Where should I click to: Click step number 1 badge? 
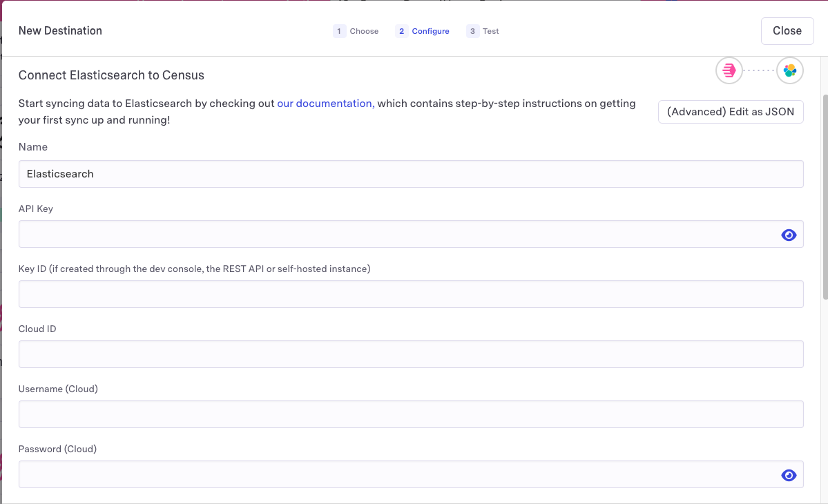pyautogui.click(x=339, y=31)
